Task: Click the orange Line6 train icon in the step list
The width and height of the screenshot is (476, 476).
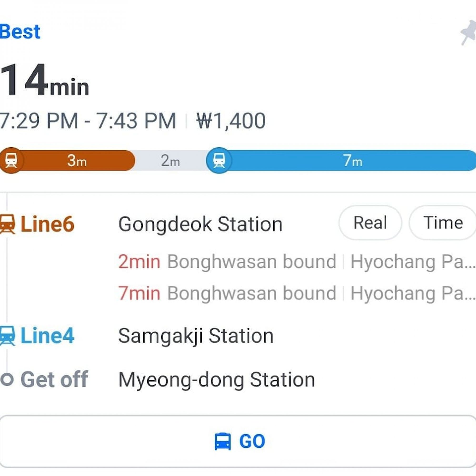Action: pos(7,224)
